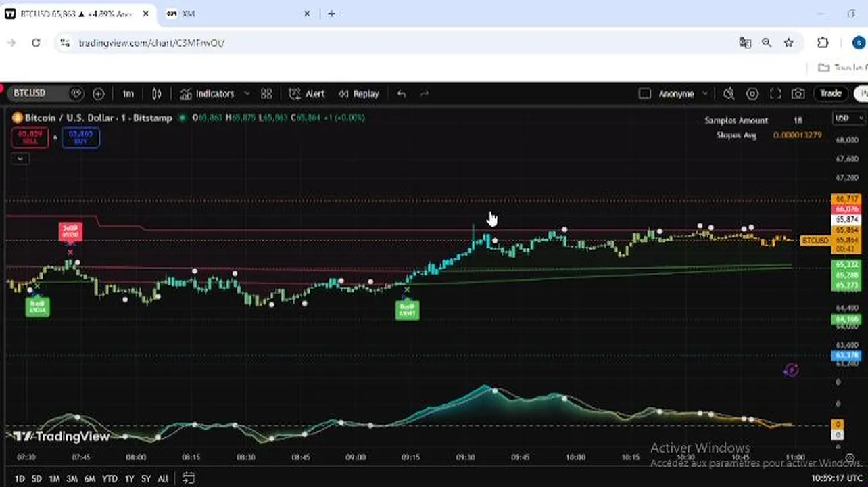Open the Indicators dialog
Screen dimensions: 868x487
(x=208, y=94)
